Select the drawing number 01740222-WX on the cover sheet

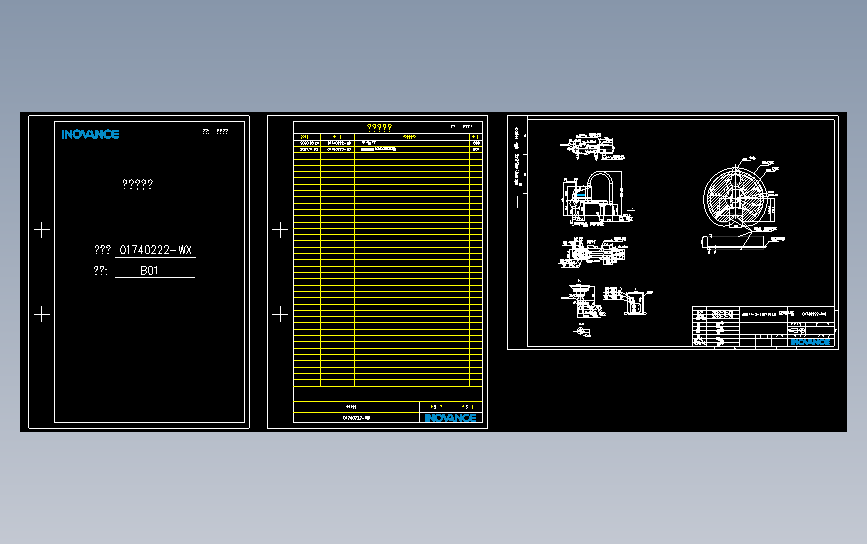[x=155, y=250]
